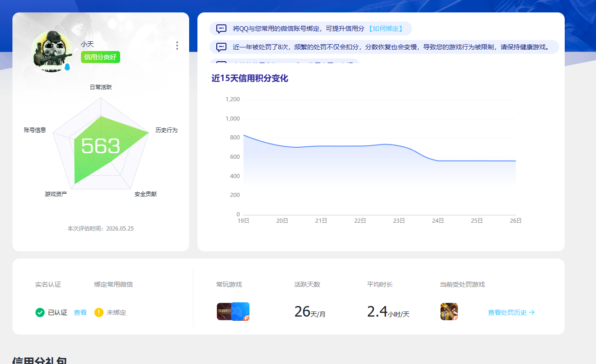This screenshot has width=596, height=364.
Task: Click the 未绑定 status text
Action: coord(116,312)
